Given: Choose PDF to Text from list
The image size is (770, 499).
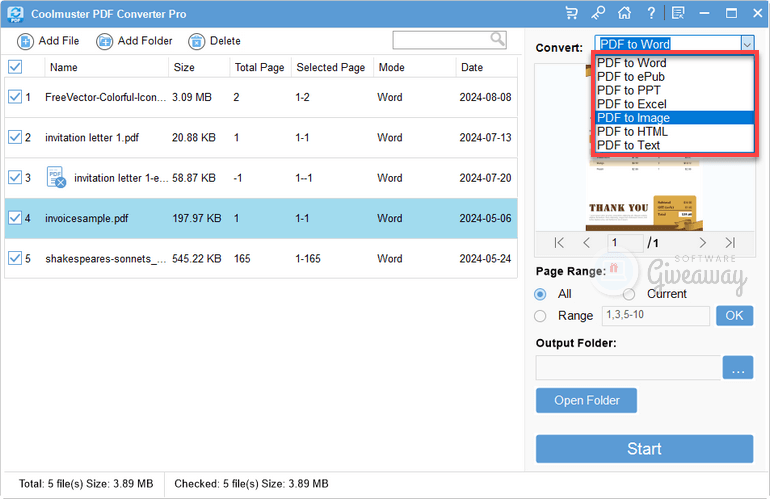Looking at the screenshot, I should pyautogui.click(x=675, y=145).
